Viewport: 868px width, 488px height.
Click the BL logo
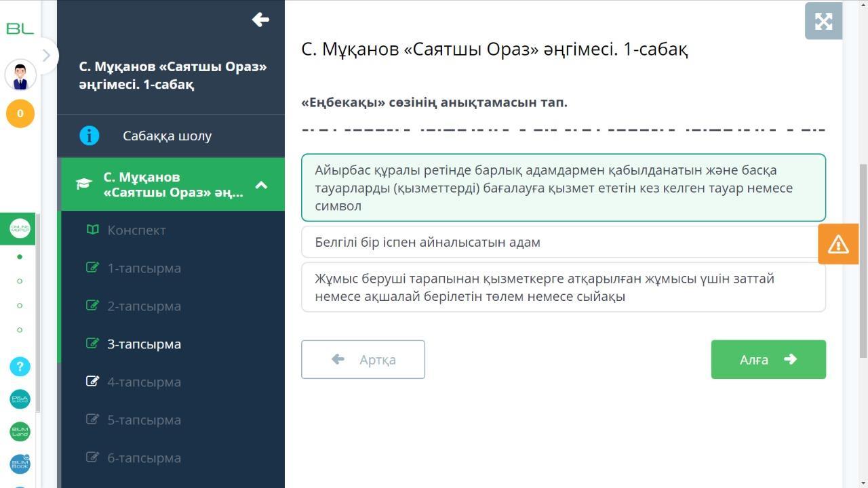[20, 28]
